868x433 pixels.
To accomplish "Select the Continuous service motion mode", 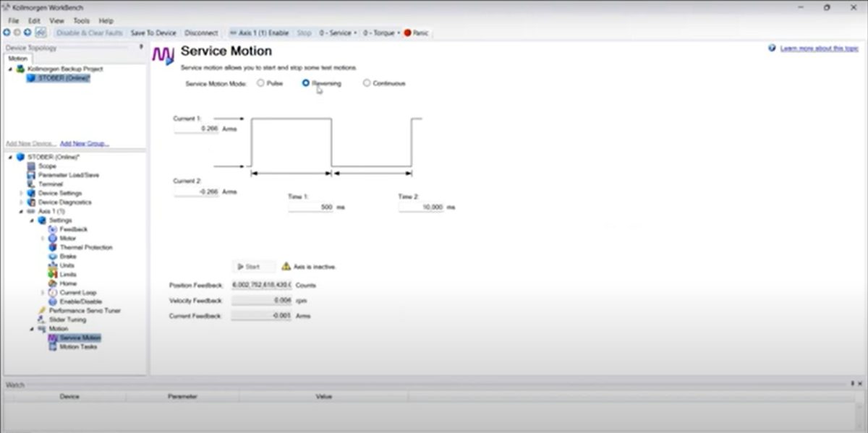I will click(x=367, y=83).
